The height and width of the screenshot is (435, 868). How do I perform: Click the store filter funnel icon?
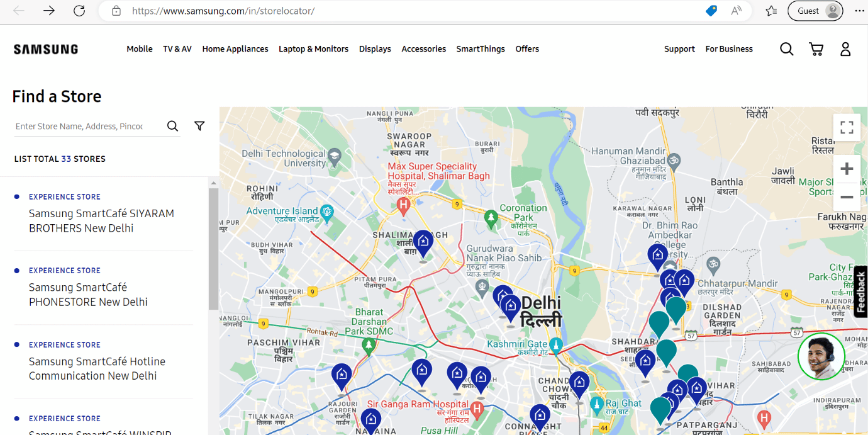pos(199,126)
